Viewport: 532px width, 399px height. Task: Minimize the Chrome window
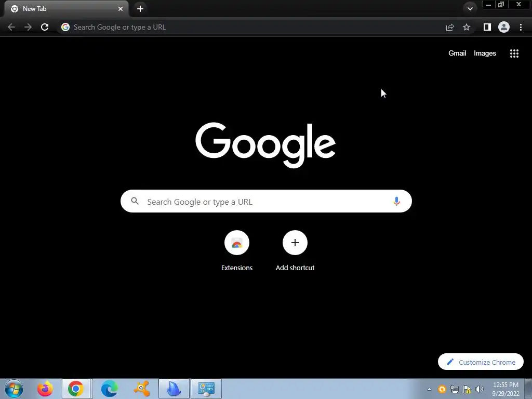488,5
